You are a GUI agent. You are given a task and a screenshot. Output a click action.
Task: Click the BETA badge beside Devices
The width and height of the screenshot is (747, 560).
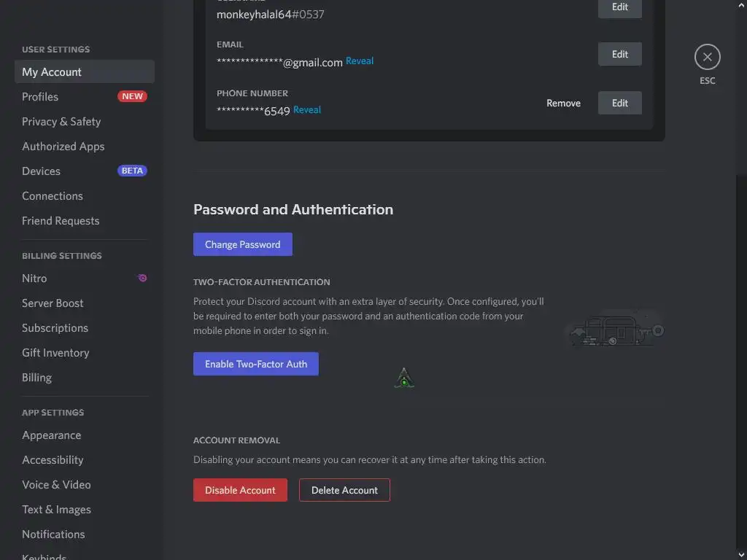(132, 171)
